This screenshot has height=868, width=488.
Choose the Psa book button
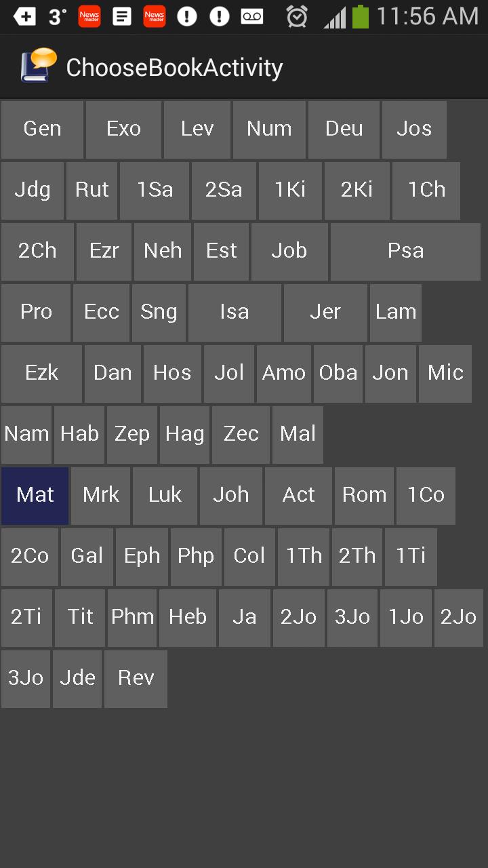[405, 252]
